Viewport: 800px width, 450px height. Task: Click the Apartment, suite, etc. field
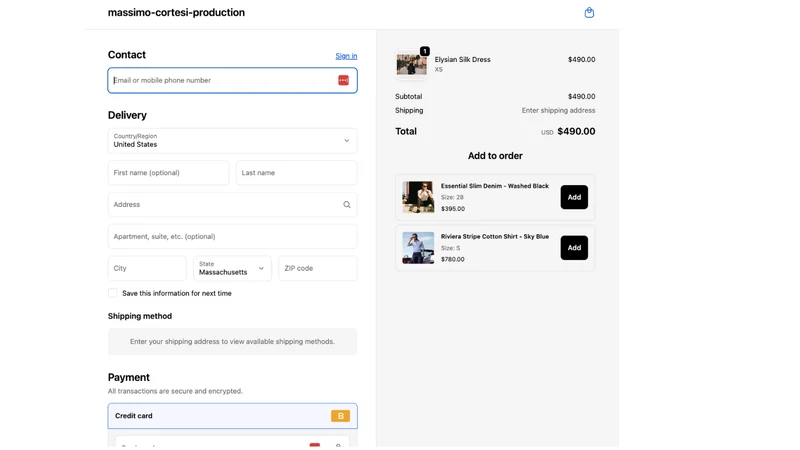232,236
